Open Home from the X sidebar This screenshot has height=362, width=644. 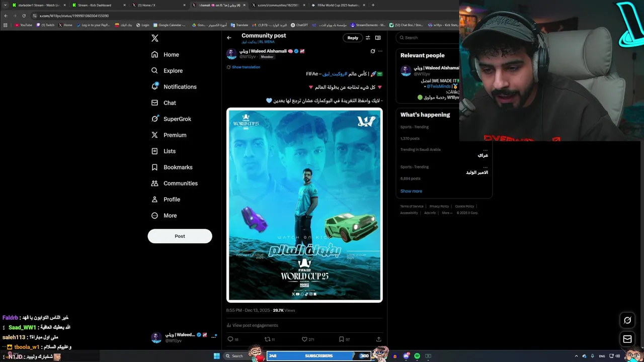(165, 54)
